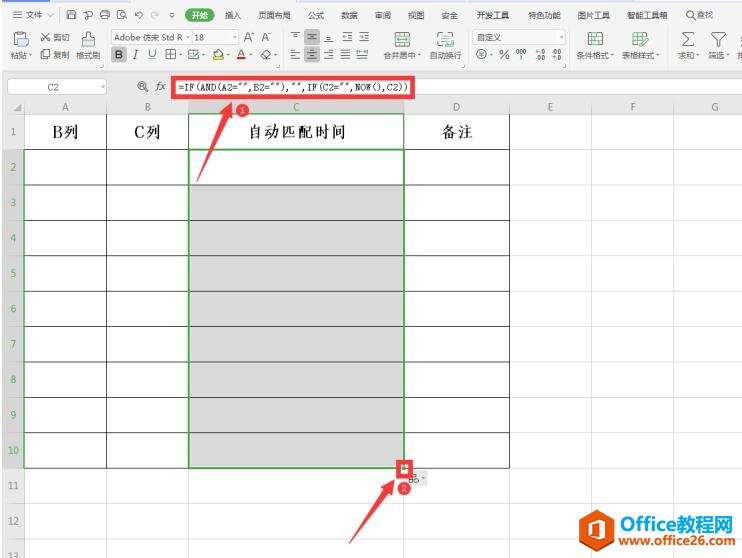Viewport: 742px width, 558px height.
Task: Click the increase indent icon
Action: point(364,37)
